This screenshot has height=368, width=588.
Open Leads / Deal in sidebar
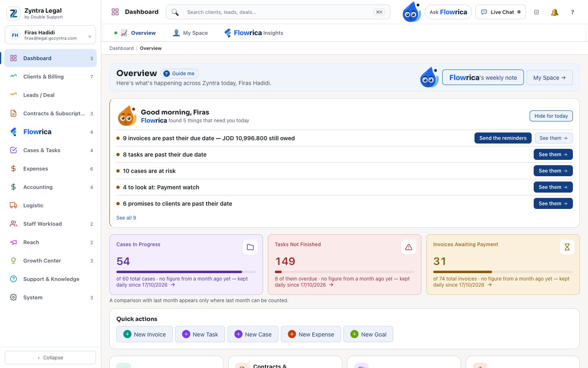[x=51, y=95]
